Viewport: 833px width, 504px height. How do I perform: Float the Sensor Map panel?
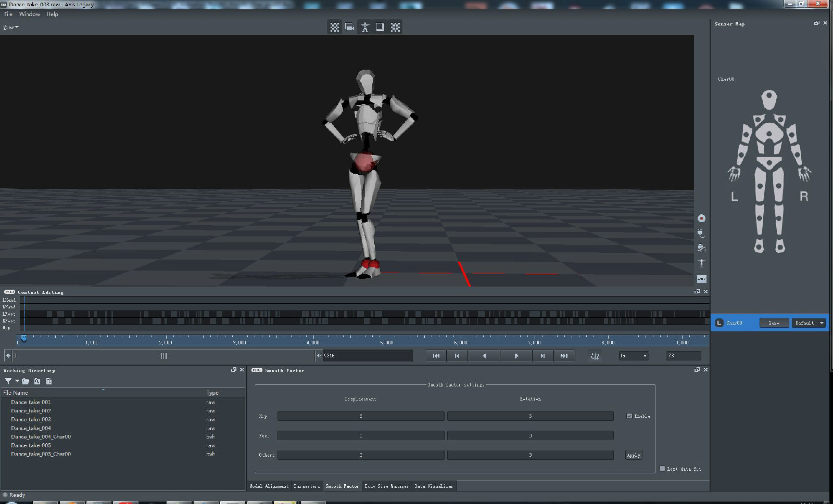(x=816, y=23)
